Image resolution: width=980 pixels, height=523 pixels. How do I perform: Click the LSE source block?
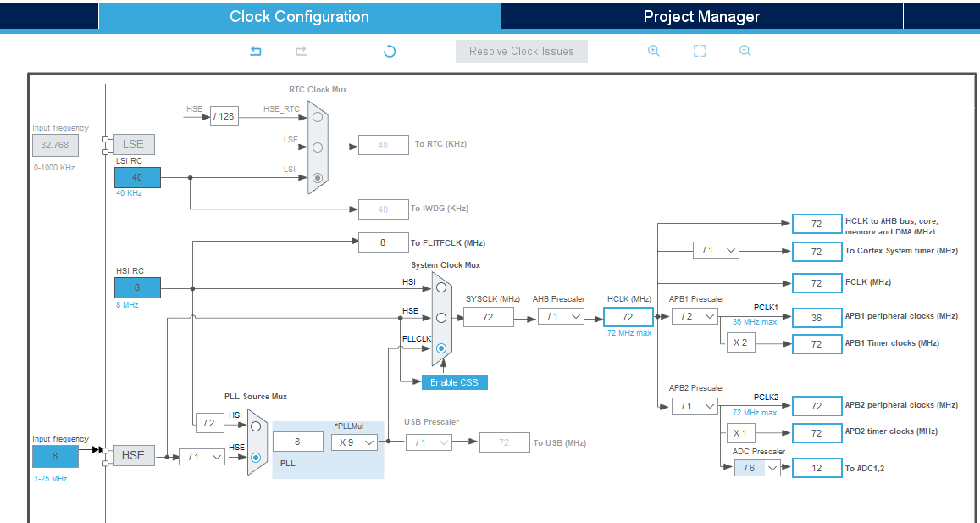click(133, 144)
